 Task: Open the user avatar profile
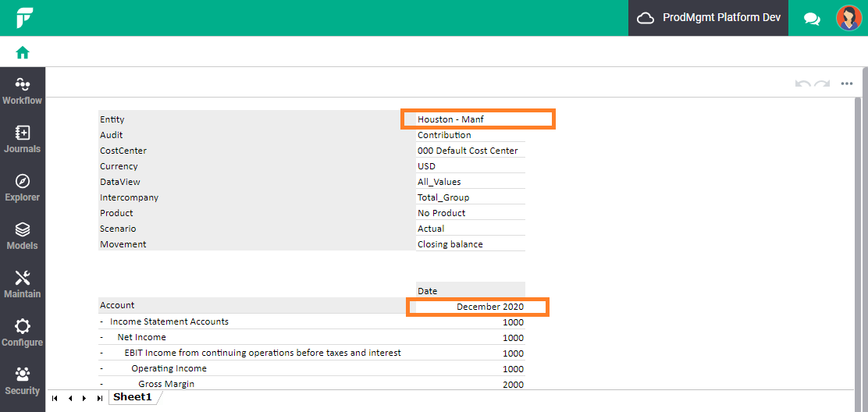coord(848,18)
